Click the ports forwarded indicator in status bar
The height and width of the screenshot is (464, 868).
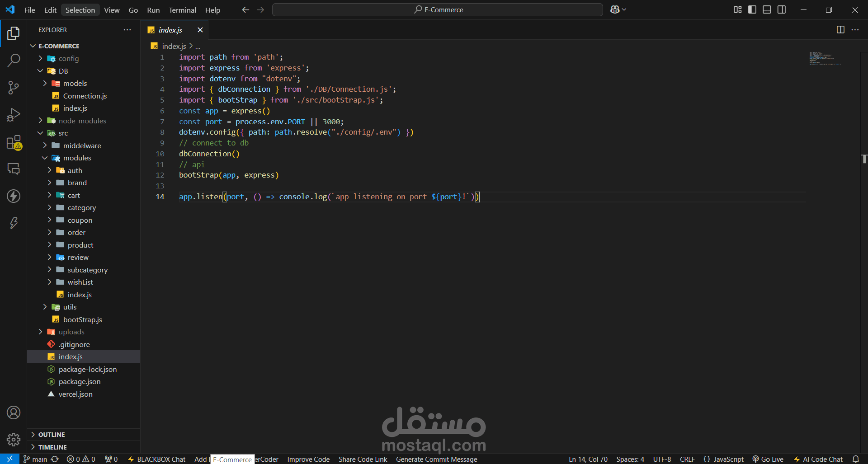coord(111,459)
